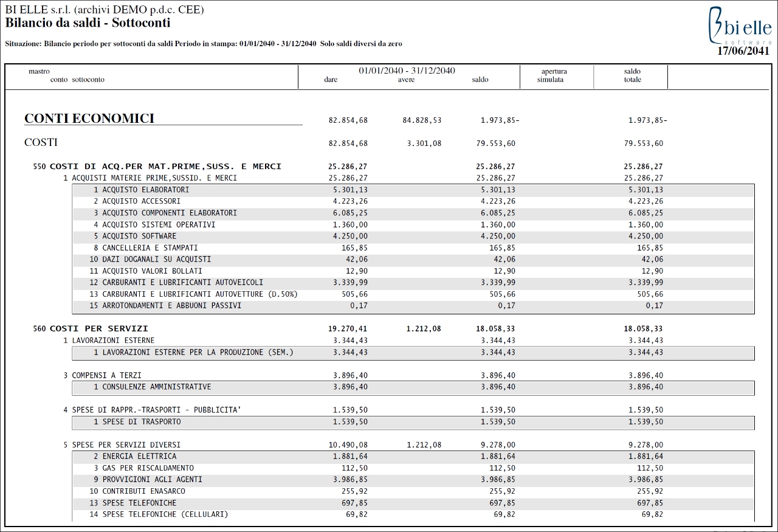Click the '560 COSTI PER SERVIZI' heading
The width and height of the screenshot is (778, 532).
pos(91,329)
